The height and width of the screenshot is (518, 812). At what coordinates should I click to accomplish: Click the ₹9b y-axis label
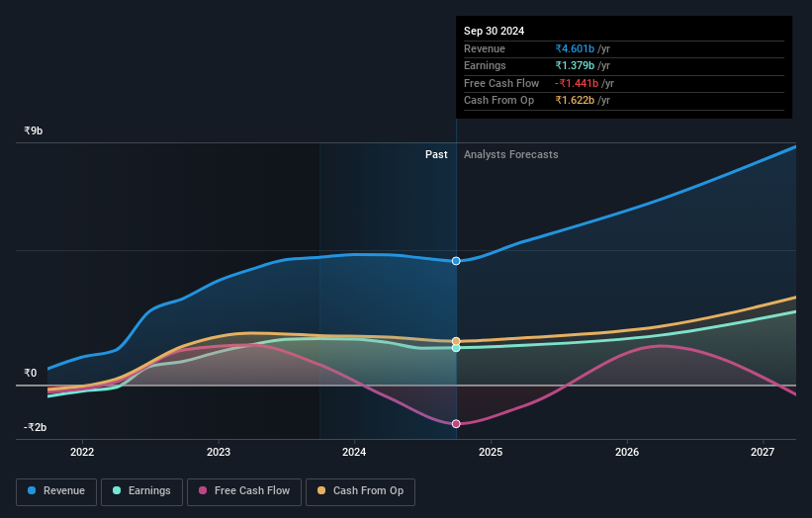[x=34, y=130]
